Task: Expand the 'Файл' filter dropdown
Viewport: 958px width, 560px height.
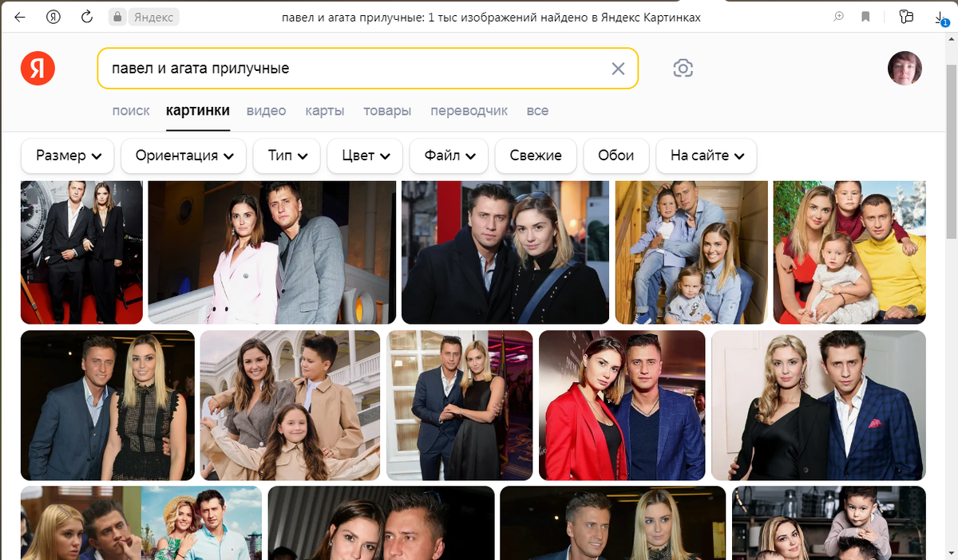Action: (449, 156)
